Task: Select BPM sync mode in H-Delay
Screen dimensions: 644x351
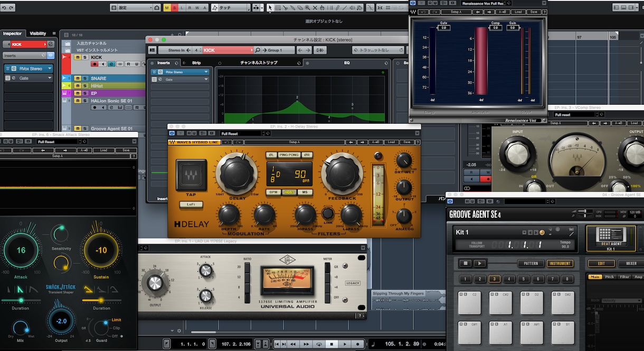Action: click(274, 192)
